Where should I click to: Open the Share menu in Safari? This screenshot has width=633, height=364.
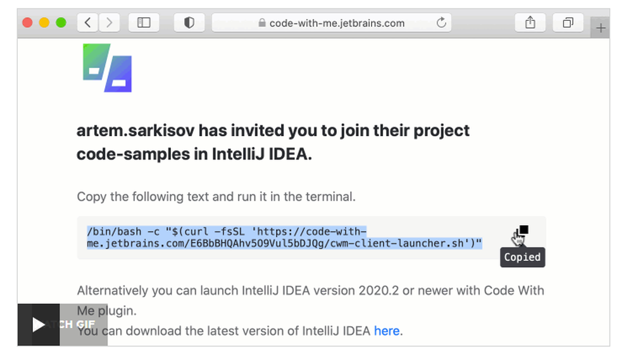[x=530, y=23]
